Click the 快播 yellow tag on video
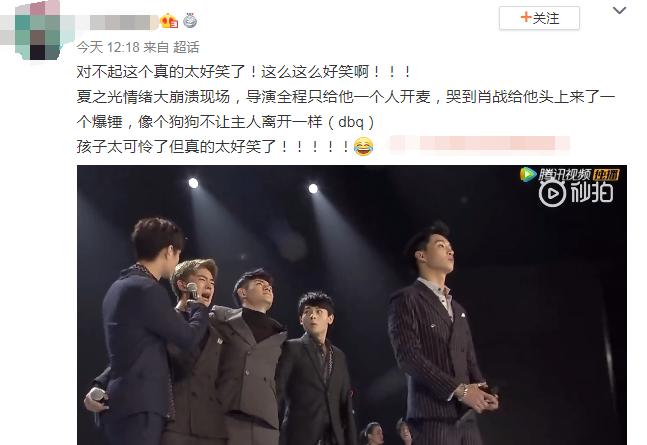Screen dimensions: 647x445 click(606, 175)
